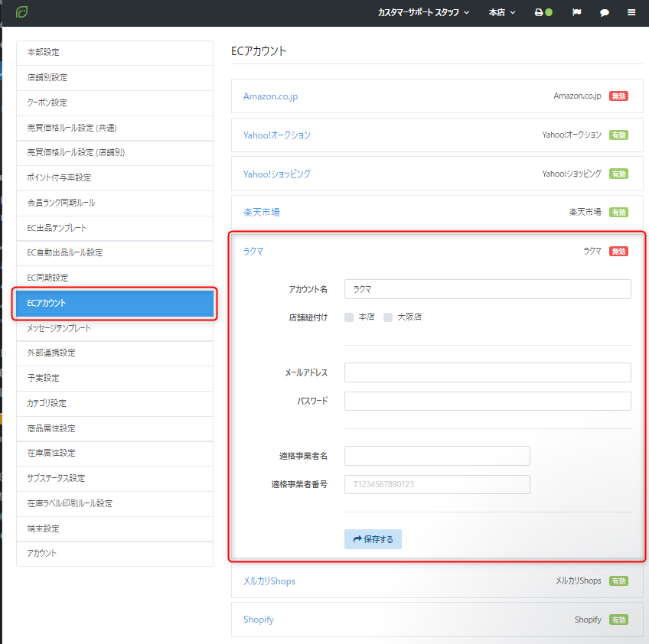The width and height of the screenshot is (649, 644).
Task: Click the 有効 badge on Yahoo!オークション row
Action: 618,135
